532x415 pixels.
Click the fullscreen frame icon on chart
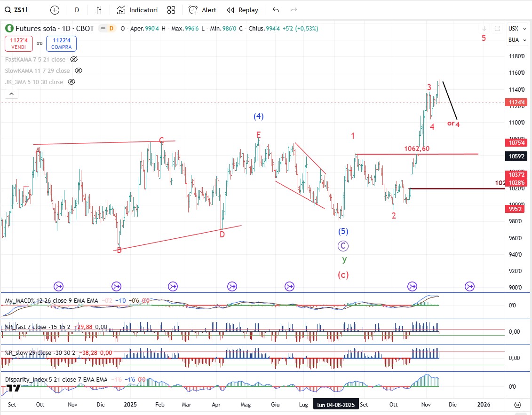497,29
